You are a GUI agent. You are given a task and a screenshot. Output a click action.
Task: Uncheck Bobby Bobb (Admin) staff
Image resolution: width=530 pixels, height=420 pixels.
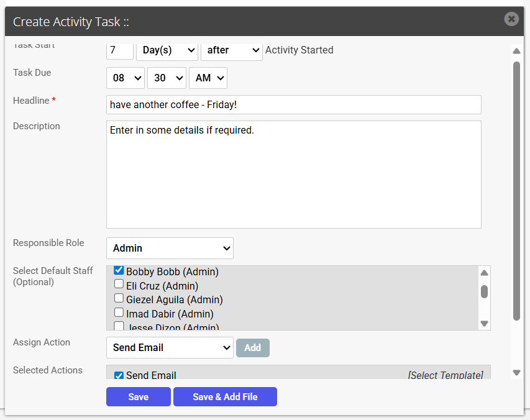pyautogui.click(x=119, y=270)
